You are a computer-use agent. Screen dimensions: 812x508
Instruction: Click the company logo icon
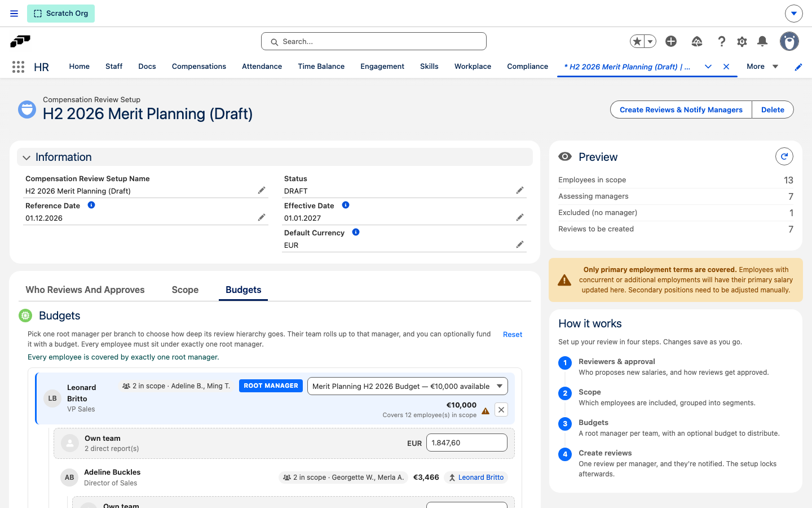tap(20, 41)
